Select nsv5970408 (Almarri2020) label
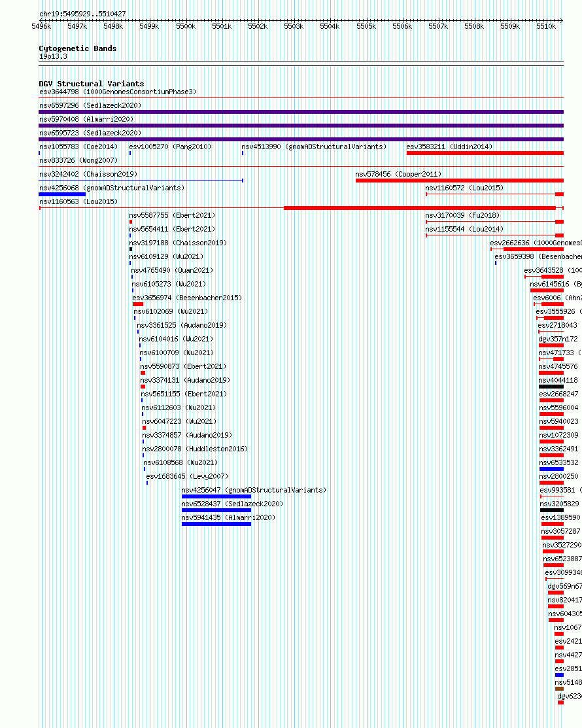The height and width of the screenshot is (728, 582). pyautogui.click(x=86, y=119)
